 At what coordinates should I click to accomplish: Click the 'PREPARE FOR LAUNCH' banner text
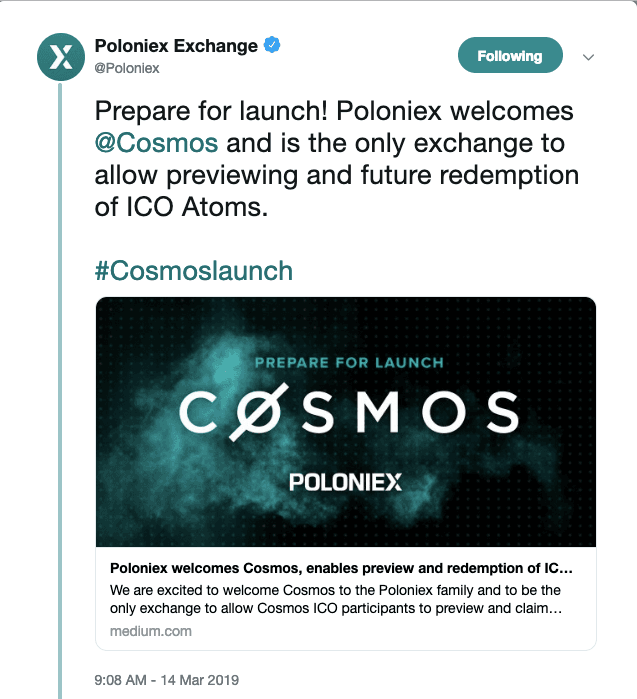[x=349, y=362]
